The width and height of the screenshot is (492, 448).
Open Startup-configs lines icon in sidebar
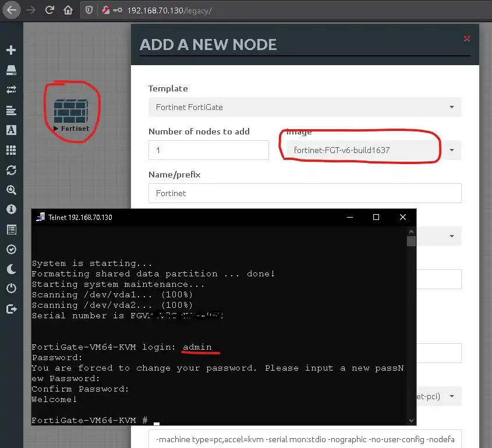(x=11, y=111)
